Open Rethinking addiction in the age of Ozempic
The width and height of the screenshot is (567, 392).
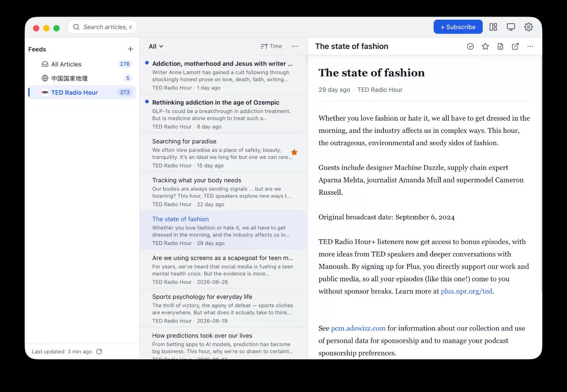tap(223, 113)
